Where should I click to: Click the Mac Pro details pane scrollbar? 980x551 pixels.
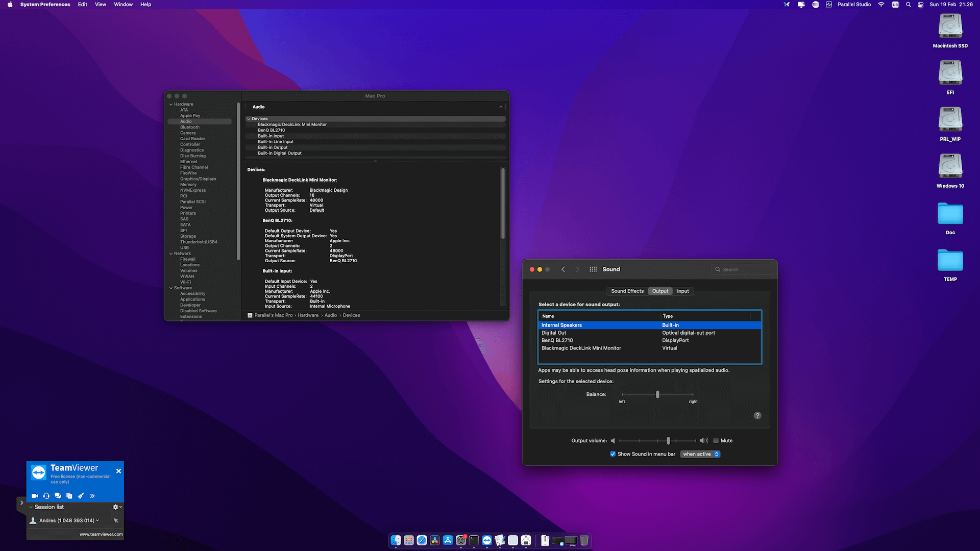coord(503,203)
